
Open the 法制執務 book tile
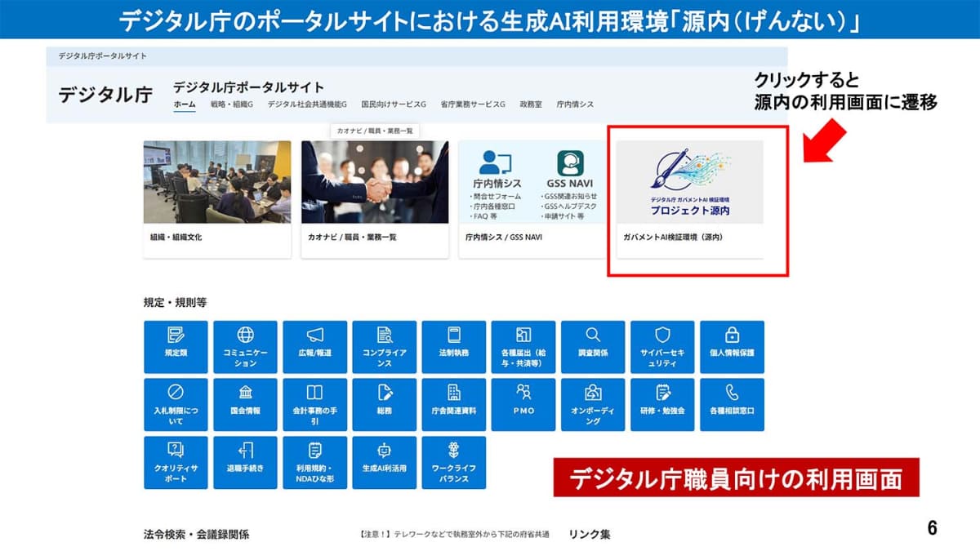coord(454,347)
